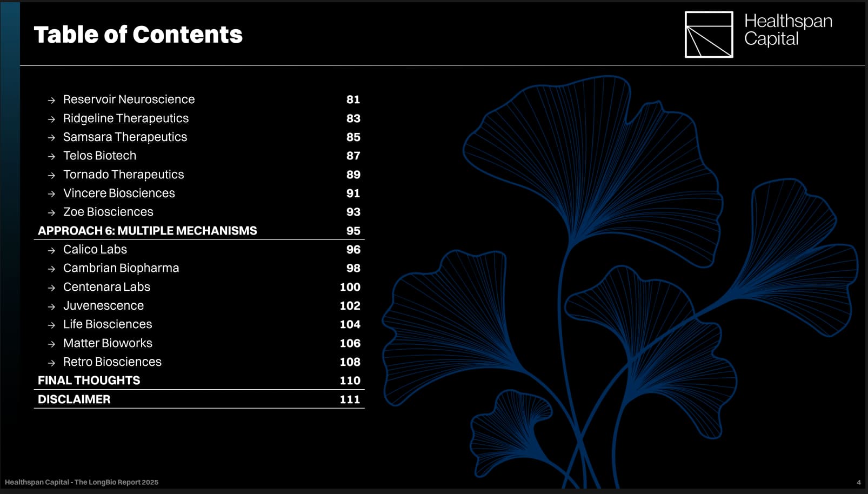868x494 pixels.
Task: Open Cambrian Biopharma entry
Action: tap(121, 268)
